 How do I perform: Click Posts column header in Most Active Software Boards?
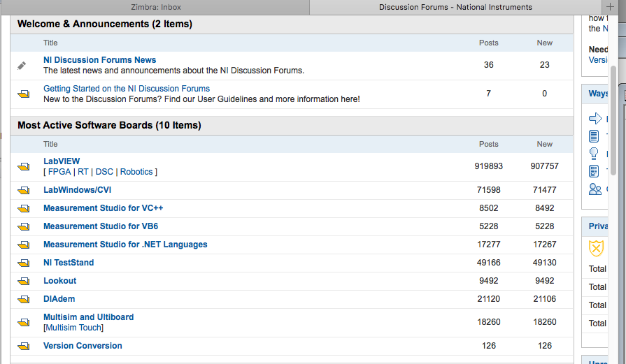[489, 144]
